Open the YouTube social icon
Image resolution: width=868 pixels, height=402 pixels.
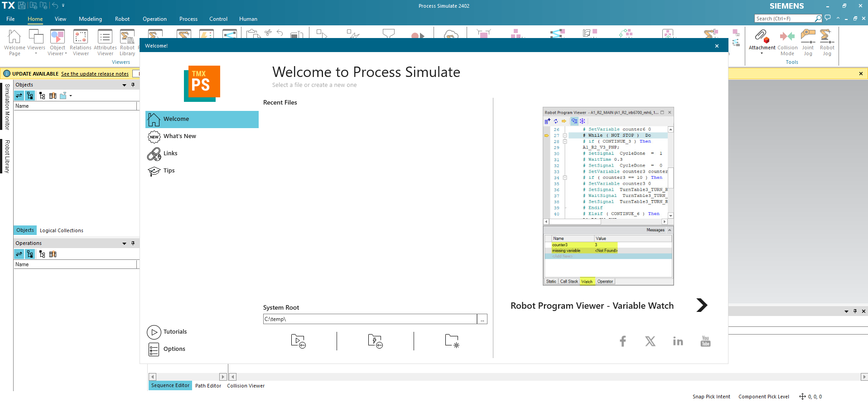pyautogui.click(x=705, y=341)
